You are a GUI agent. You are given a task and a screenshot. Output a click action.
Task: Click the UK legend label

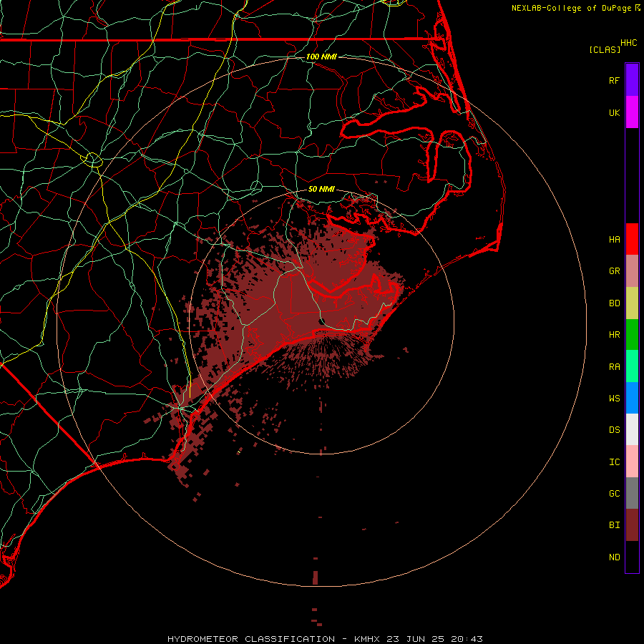[614, 112]
